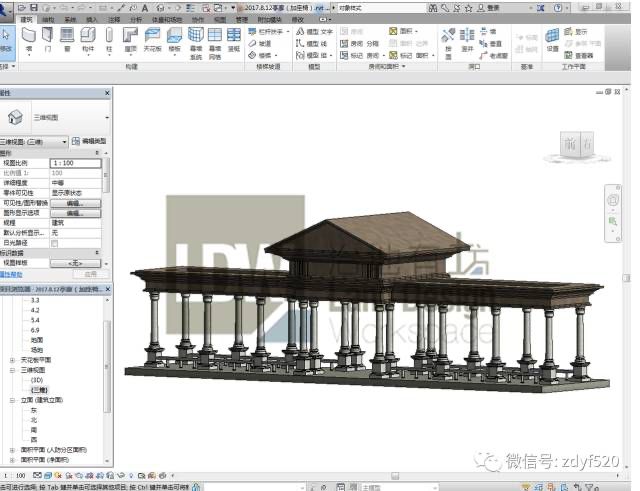
Task: Switch to the 建筑 ribbon tab
Action: pyautogui.click(x=27, y=19)
